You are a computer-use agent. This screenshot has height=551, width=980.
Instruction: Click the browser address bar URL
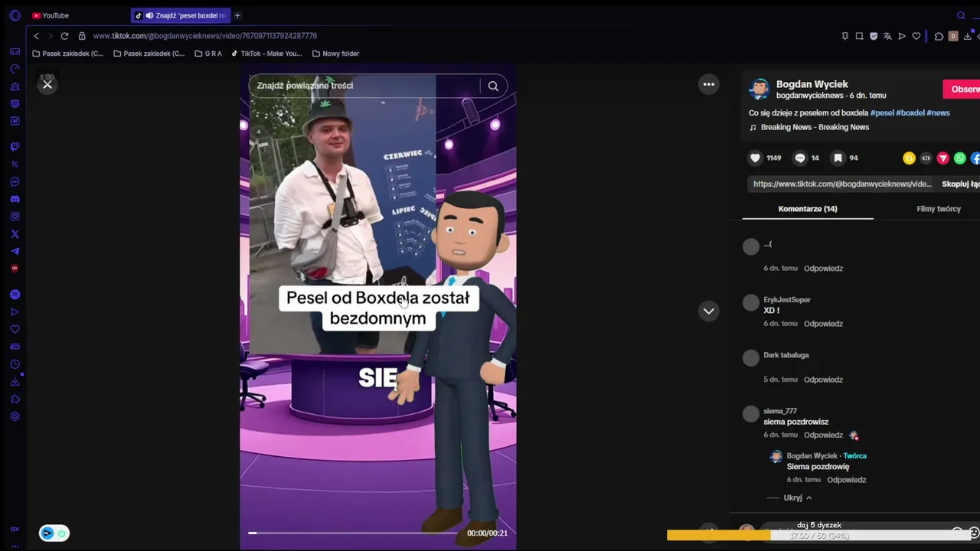205,36
